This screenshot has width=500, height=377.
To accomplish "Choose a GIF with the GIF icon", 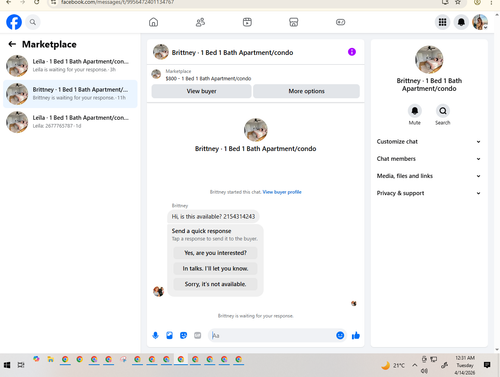I will pos(198,335).
